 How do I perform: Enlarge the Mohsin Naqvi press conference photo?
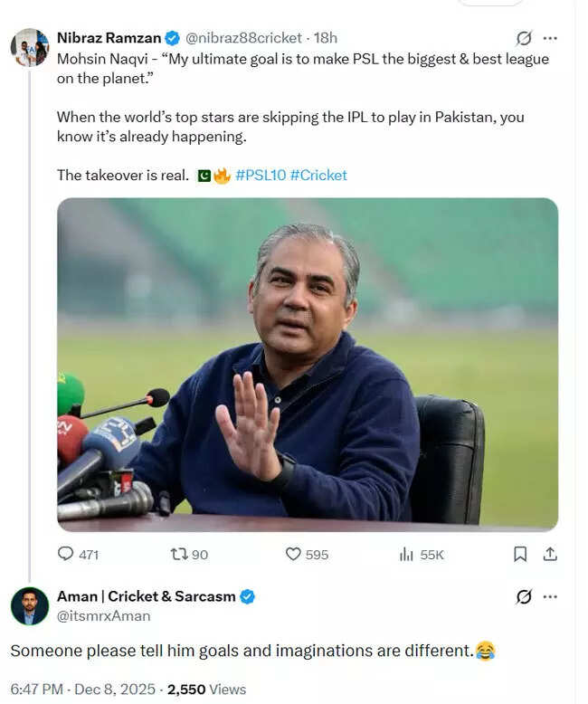[308, 364]
